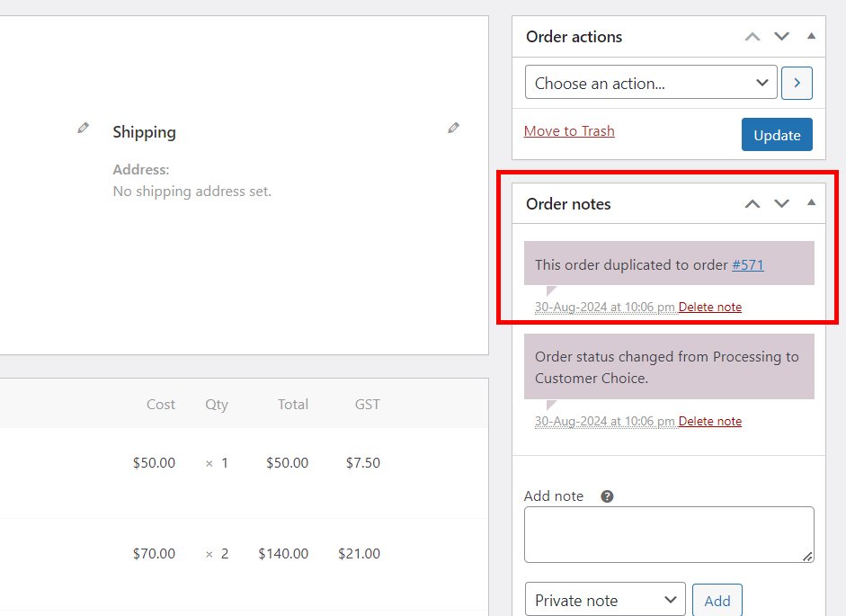Move the Order actions panel down
This screenshot has width=846, height=616.
pyautogui.click(x=781, y=37)
